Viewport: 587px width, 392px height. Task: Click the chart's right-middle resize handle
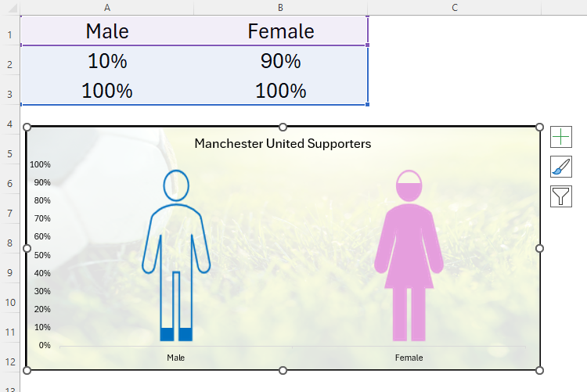539,248
